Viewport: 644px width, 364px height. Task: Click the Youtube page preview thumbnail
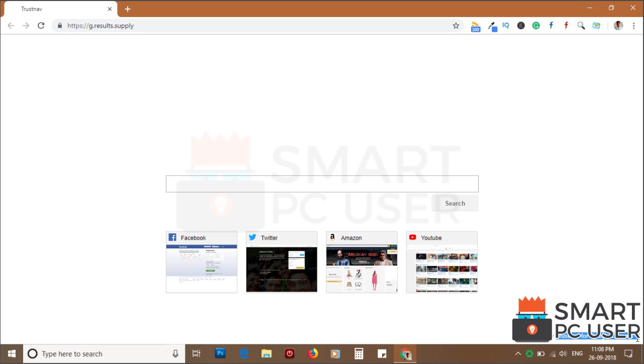442,268
